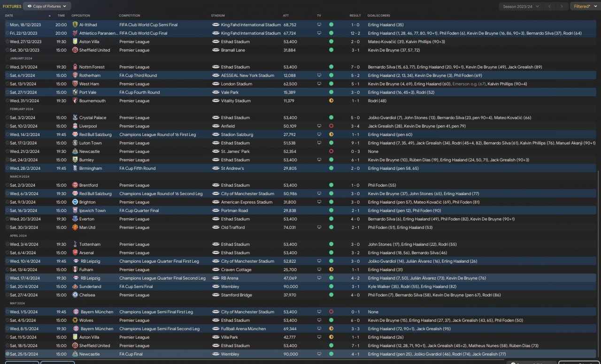Click the Stamford Bridge stadium name

237,295
